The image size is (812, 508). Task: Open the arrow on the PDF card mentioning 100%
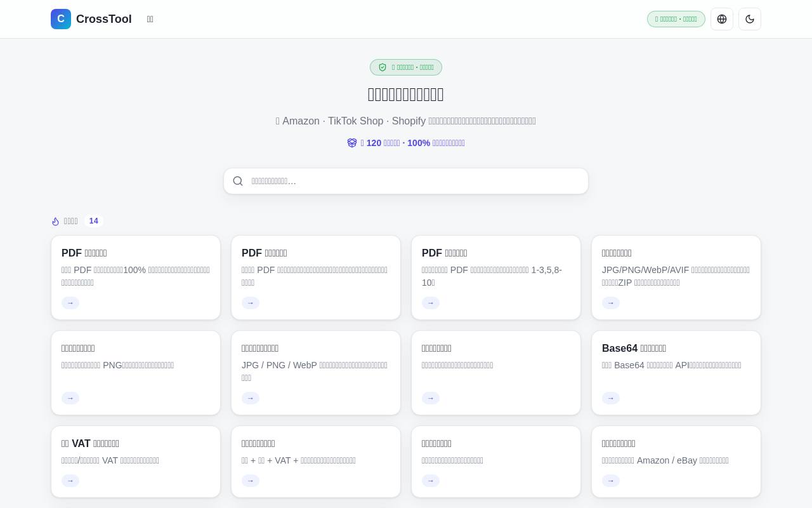point(70,303)
